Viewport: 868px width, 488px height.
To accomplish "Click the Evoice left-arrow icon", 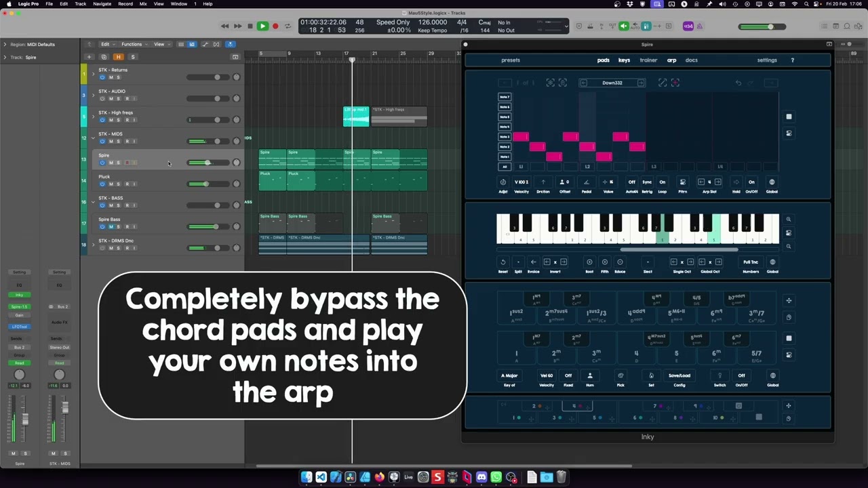I will point(534,262).
